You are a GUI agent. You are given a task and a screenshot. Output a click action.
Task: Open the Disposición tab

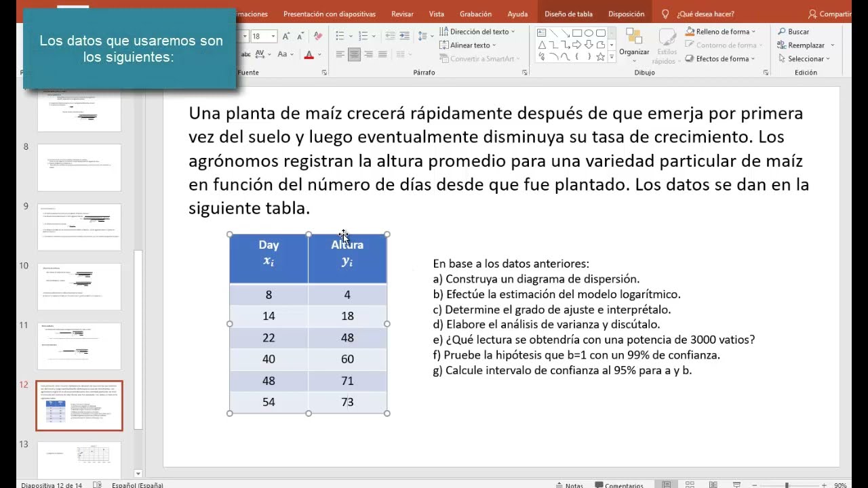coord(627,14)
